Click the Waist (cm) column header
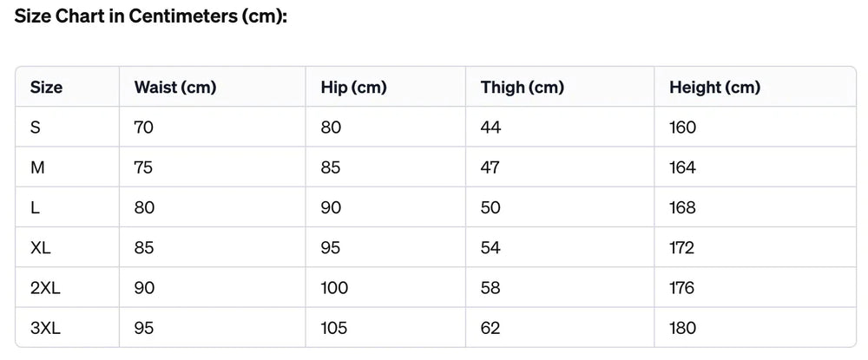Screen dimensions: 868x360 (175, 88)
